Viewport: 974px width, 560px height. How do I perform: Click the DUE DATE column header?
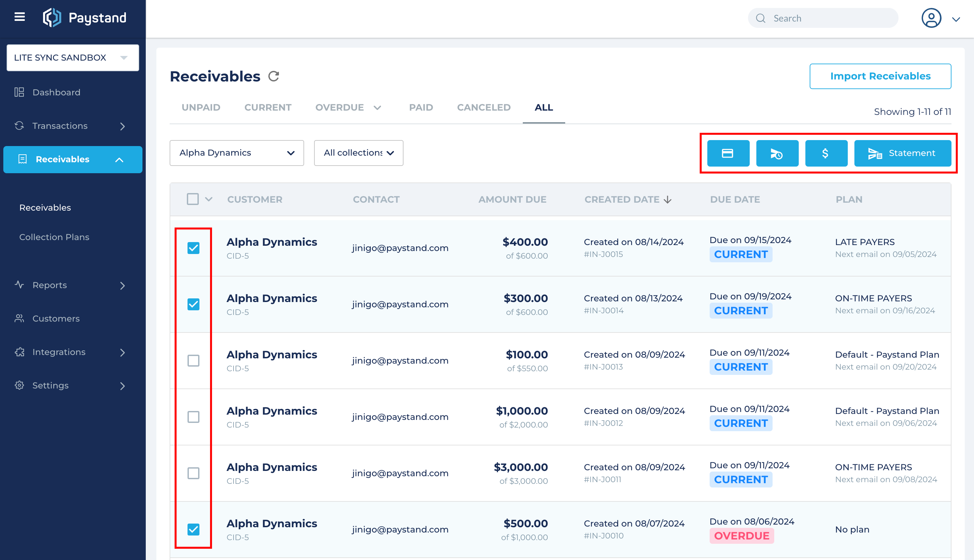click(x=735, y=200)
